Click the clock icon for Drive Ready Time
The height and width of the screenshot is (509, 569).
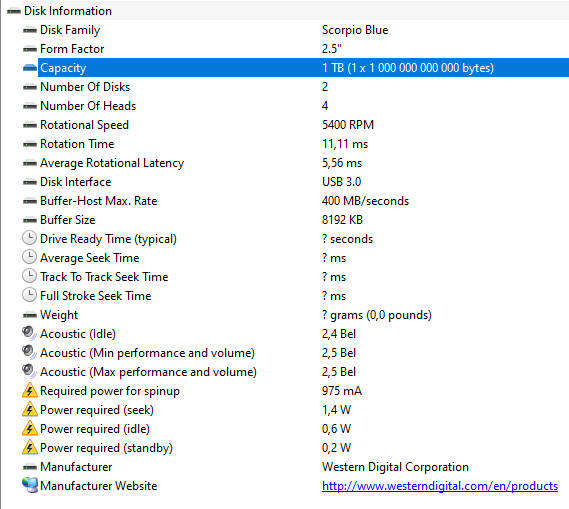coord(29,238)
